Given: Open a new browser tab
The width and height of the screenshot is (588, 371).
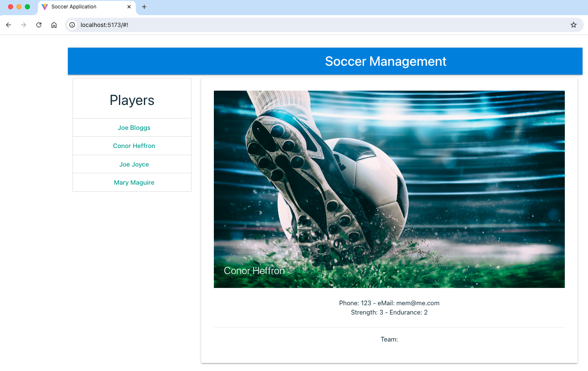Looking at the screenshot, I should 144,7.
